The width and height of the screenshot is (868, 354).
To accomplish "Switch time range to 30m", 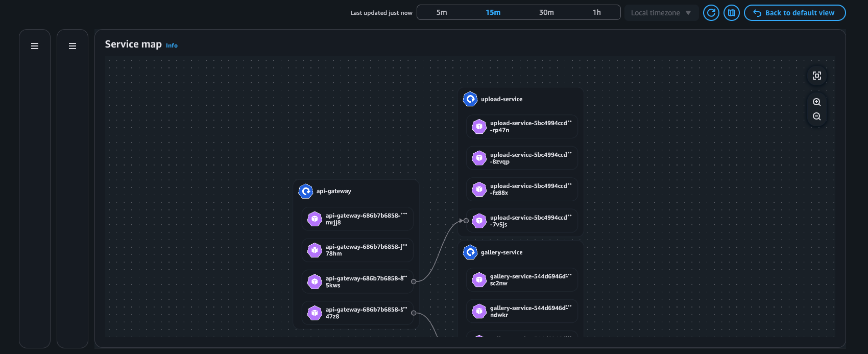I will 546,12.
